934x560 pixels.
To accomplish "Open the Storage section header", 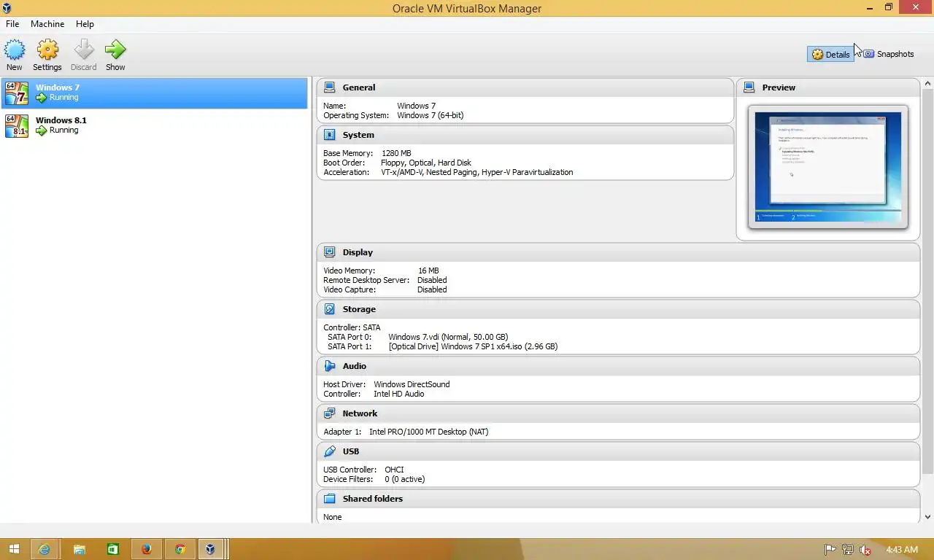I will (618, 309).
